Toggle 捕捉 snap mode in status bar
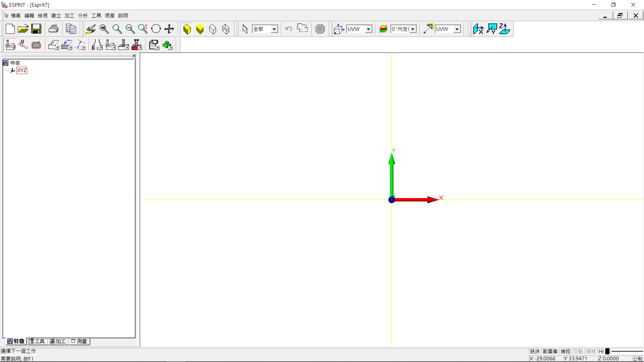 (566, 351)
